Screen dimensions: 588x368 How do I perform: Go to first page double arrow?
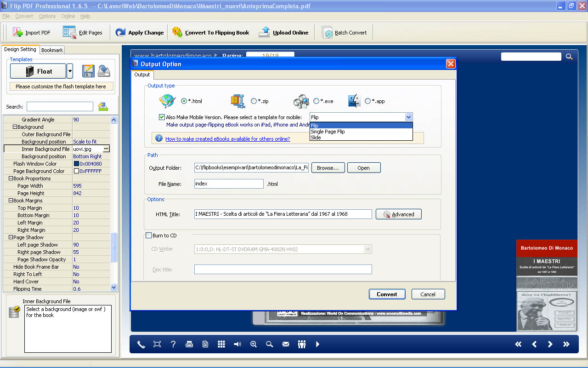click(x=518, y=344)
